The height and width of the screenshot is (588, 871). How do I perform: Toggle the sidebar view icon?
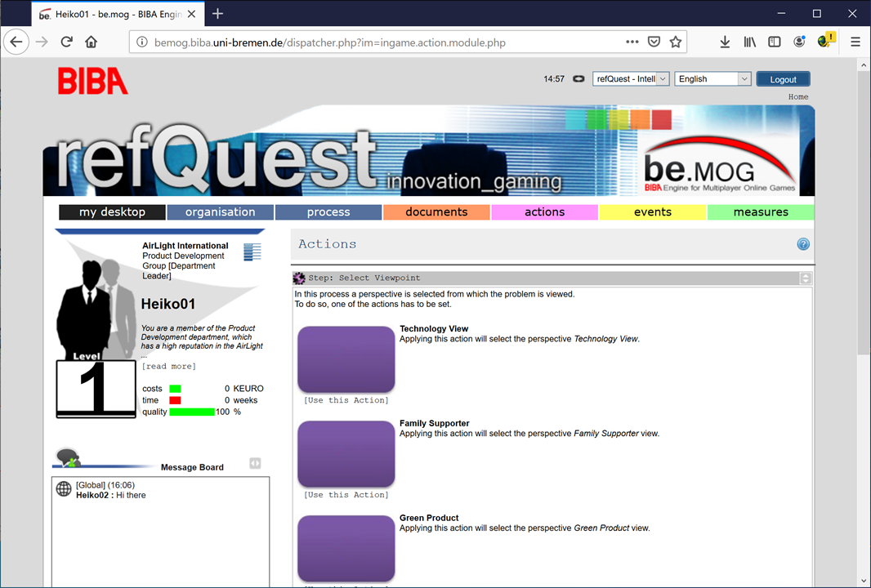(775, 42)
